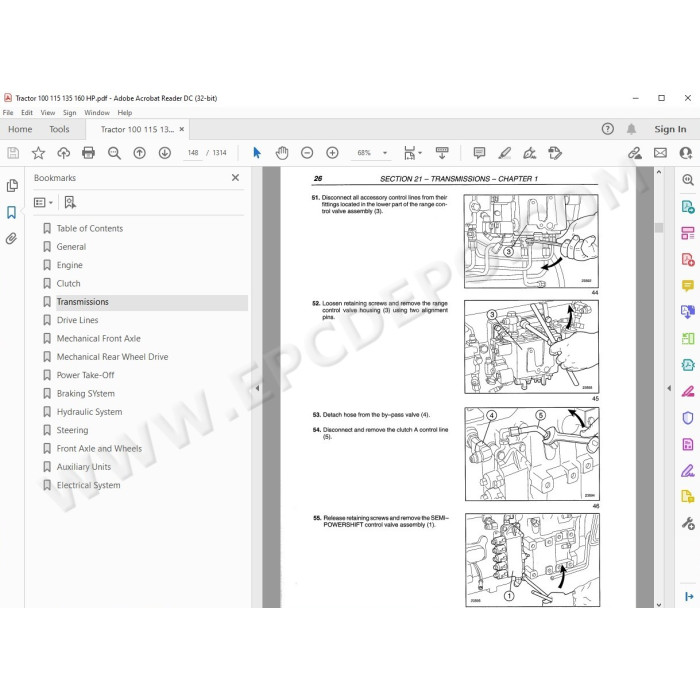
Task: Open share with others icon
Action: tap(686, 153)
